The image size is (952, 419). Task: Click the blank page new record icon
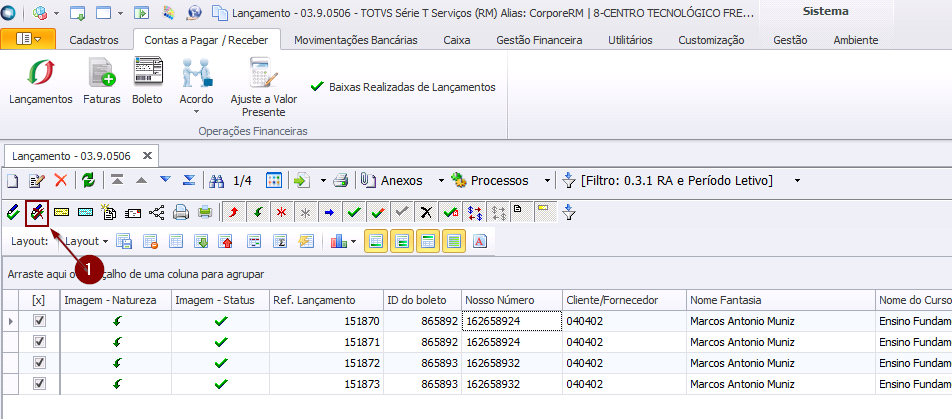point(13,181)
